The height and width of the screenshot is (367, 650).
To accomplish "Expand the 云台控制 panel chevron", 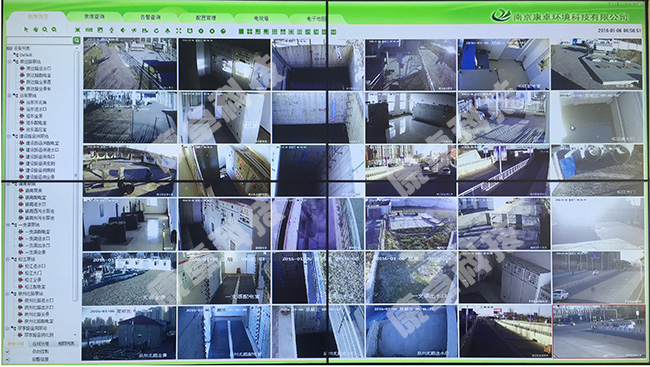I will coord(7,352).
